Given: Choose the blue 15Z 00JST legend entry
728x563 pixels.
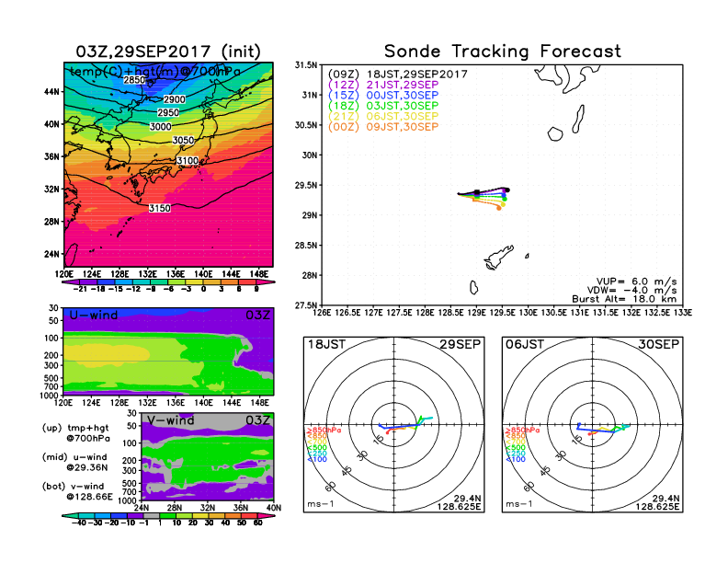Looking at the screenshot, I should click(x=385, y=95).
